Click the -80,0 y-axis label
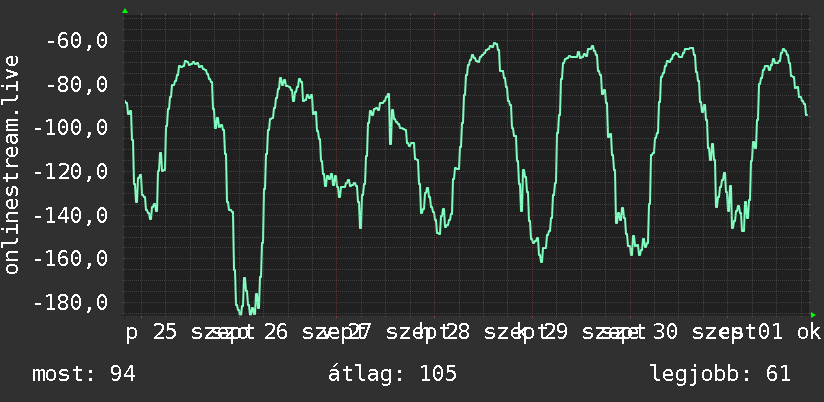824x402 pixels. (77, 84)
